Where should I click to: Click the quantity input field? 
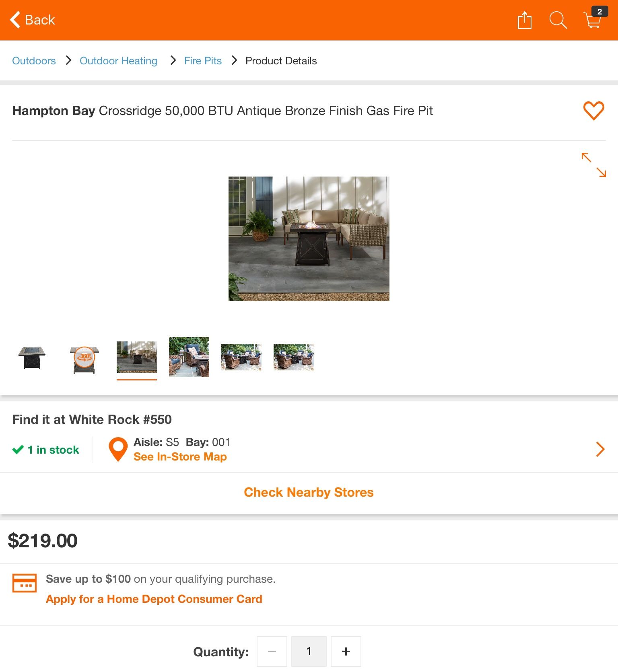(309, 651)
